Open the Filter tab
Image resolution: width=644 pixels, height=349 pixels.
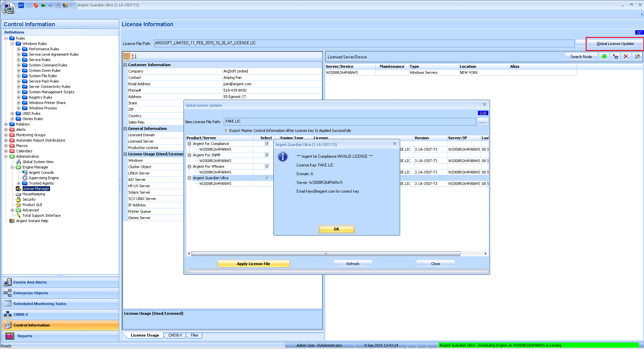[195, 335]
